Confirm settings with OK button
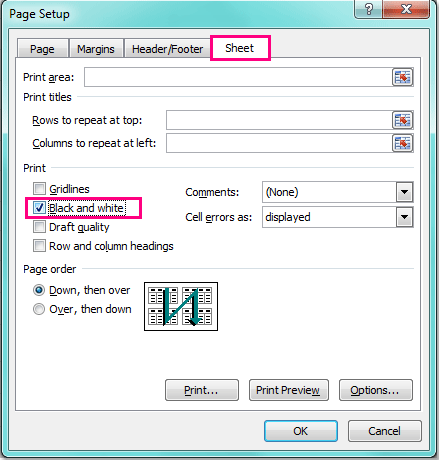This screenshot has width=439, height=460. pyautogui.click(x=301, y=431)
